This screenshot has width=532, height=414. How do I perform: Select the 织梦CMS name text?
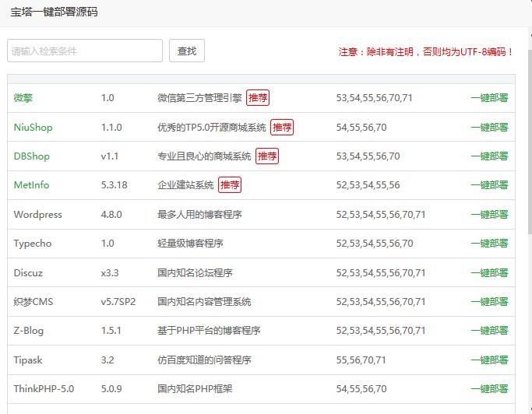pos(33,302)
